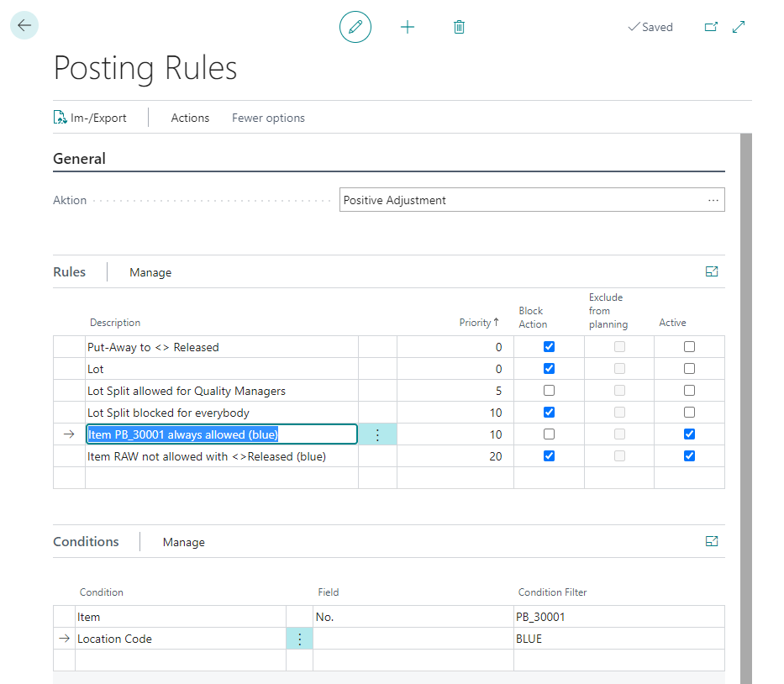Click the Conditions section heading
784x684 pixels.
86,542
